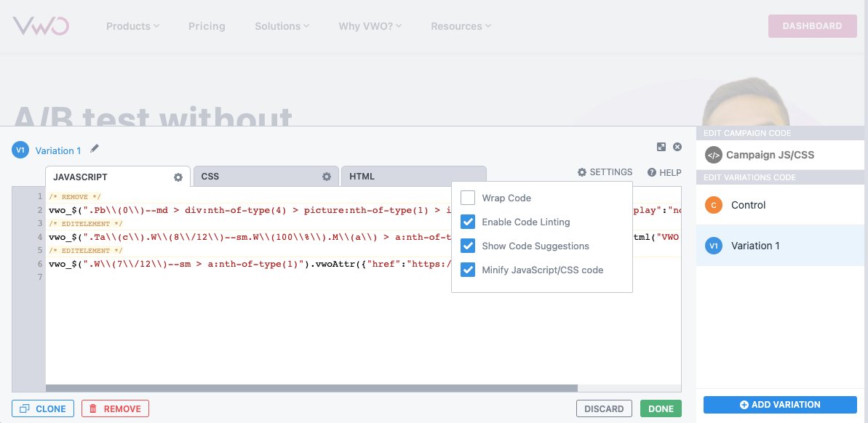Click the Campaign JS/CSS code icon
Viewport: 868px width, 423px height.
714,155
